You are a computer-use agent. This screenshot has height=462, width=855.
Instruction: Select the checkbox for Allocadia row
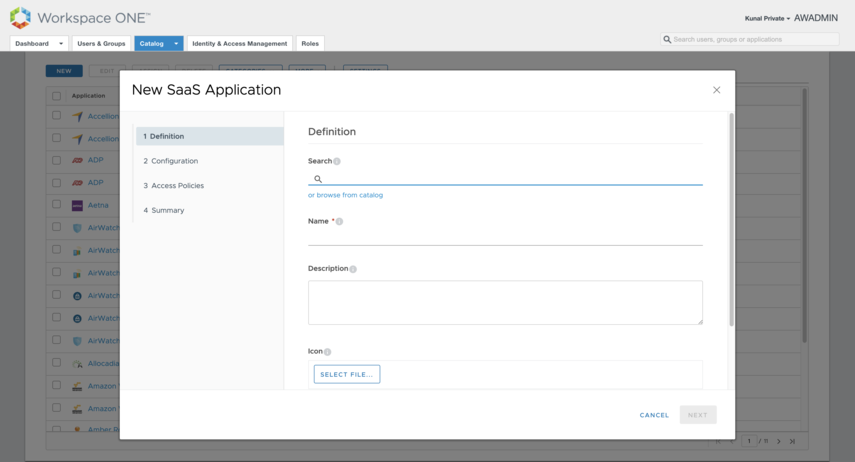(57, 363)
